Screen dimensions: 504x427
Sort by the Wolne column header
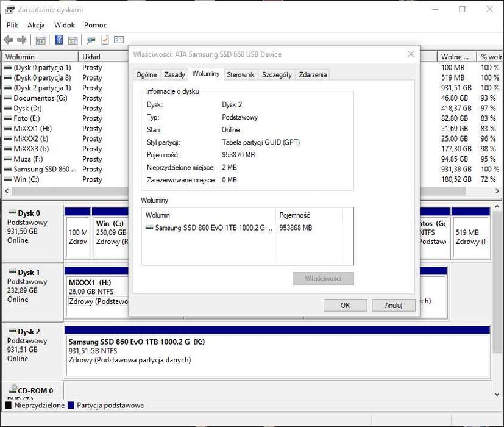pos(456,57)
